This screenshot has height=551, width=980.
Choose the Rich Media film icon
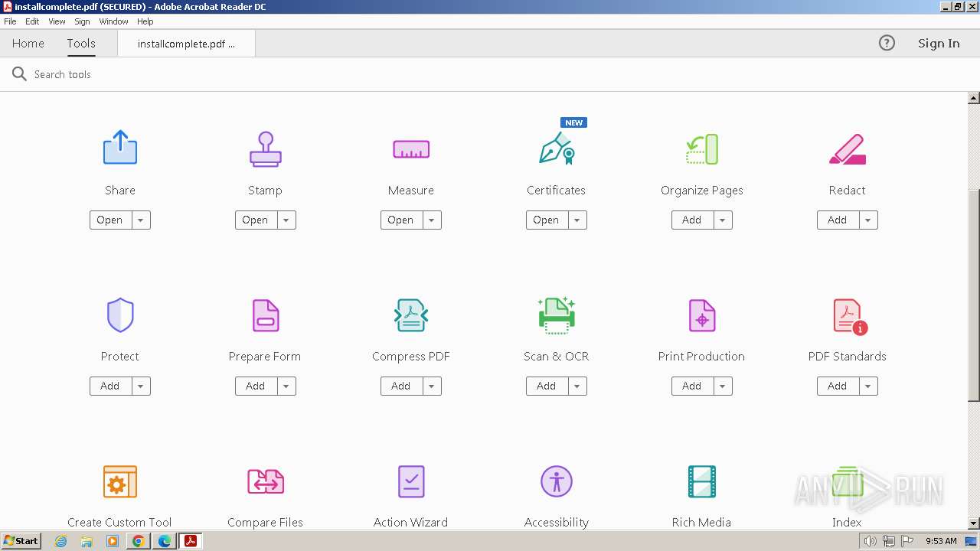click(x=702, y=481)
